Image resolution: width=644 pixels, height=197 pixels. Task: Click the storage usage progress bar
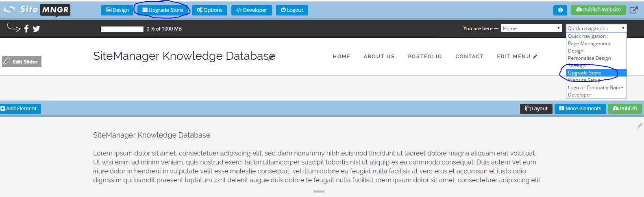pyautogui.click(x=122, y=29)
